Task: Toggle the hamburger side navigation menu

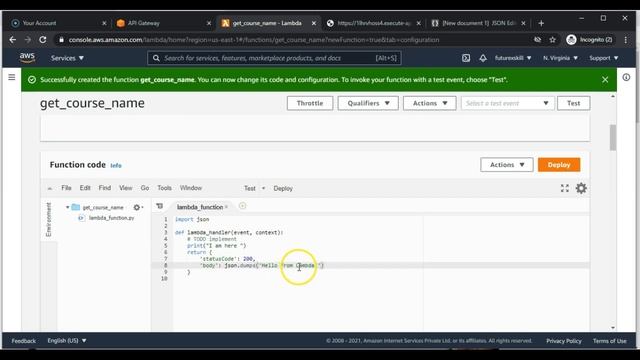Action: [x=12, y=77]
